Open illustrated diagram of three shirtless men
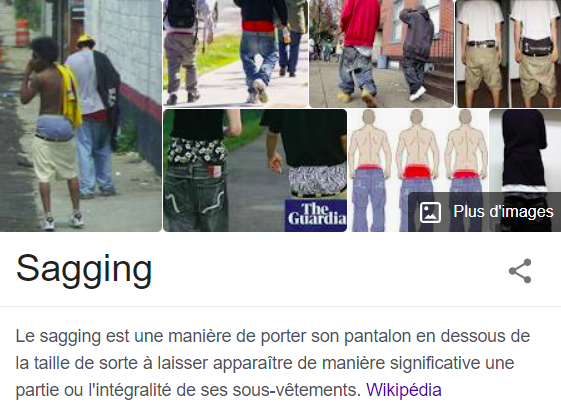This screenshot has width=561, height=419. (418, 170)
